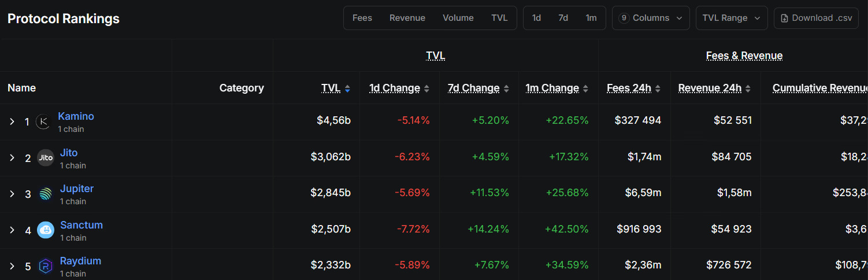
Task: Select the 1d time period
Action: [536, 18]
